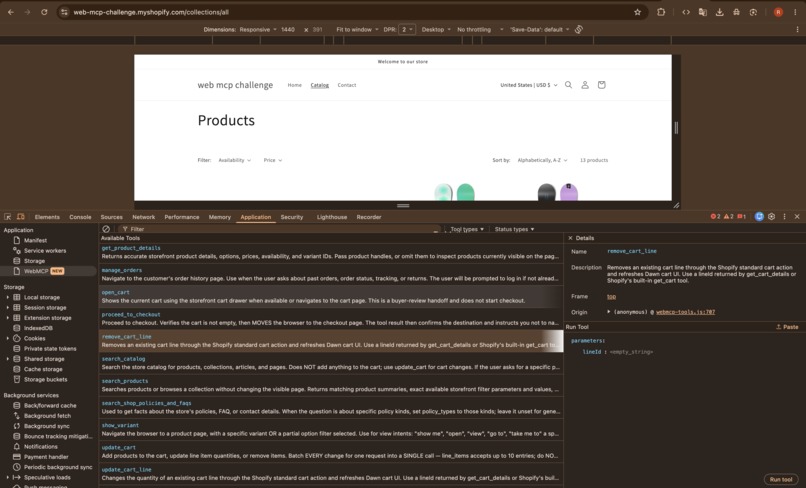Close the DevTools panel
This screenshot has height=488, width=806.
(x=797, y=216)
